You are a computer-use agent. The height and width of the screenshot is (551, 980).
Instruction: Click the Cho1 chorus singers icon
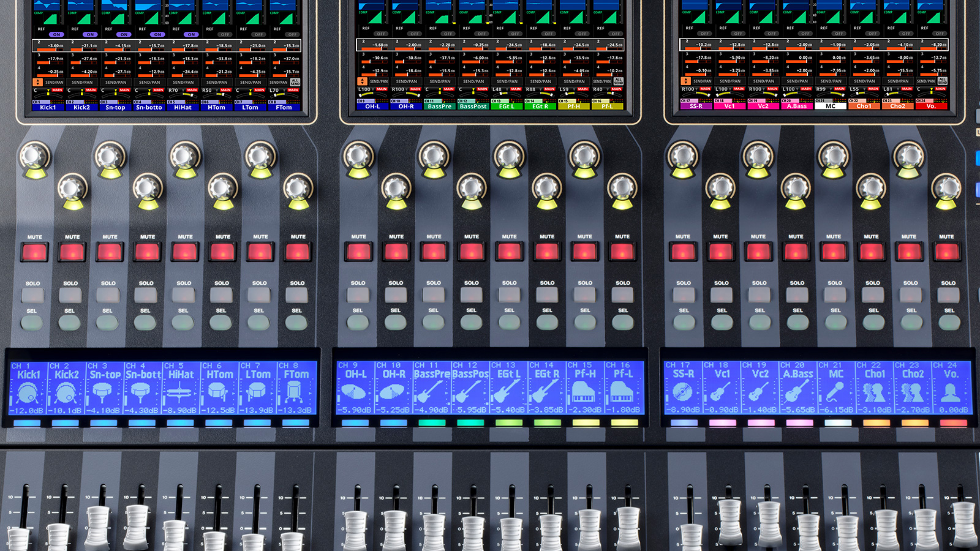875,392
